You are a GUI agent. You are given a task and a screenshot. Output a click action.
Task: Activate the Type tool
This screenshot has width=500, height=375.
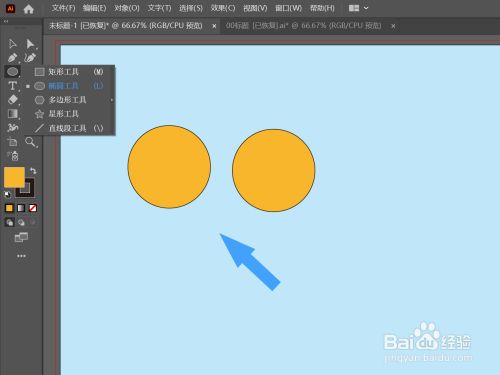click(12, 86)
